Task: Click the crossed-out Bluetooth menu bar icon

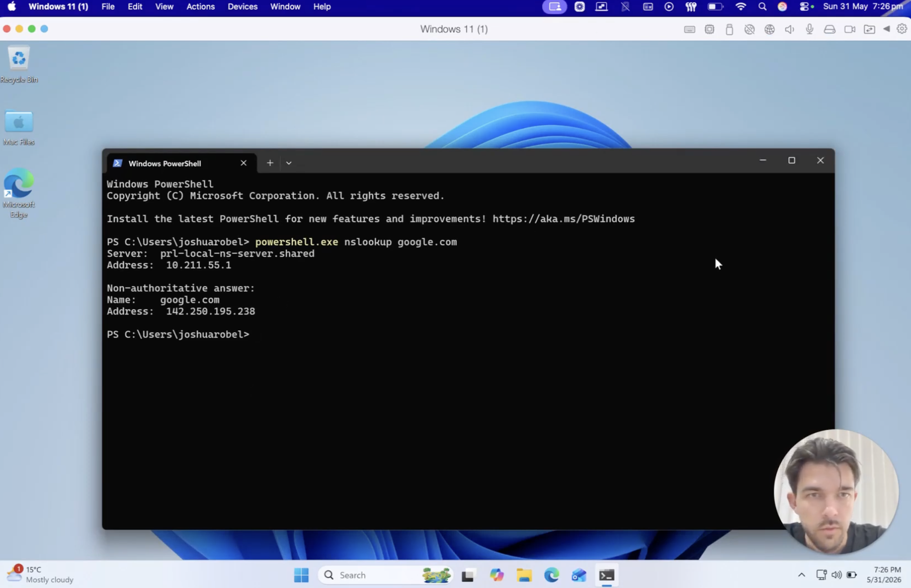Action: tap(625, 7)
